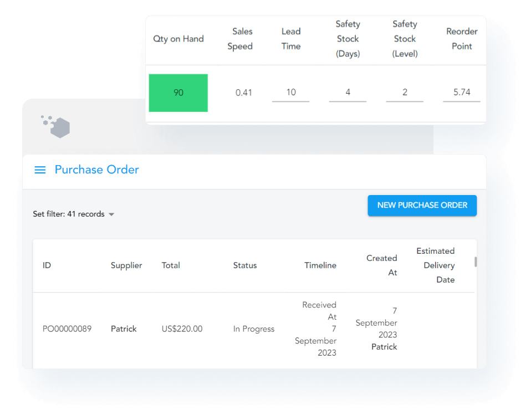Screen dimensions: 531x420
Task: Click the NEW PURCHASE ORDER button
Action: 422,205
